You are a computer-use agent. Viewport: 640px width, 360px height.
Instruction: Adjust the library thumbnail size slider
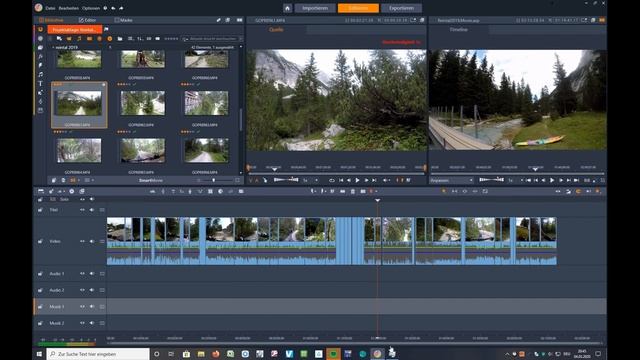click(x=213, y=180)
